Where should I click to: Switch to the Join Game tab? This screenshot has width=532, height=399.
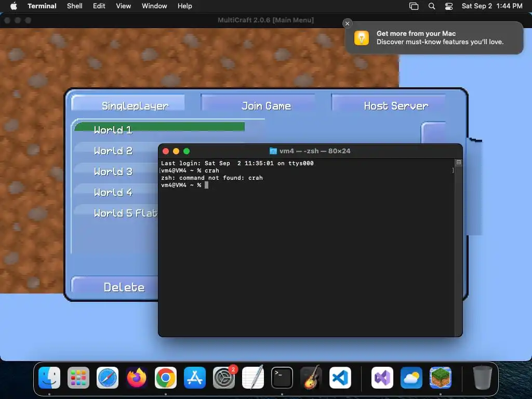(258, 102)
